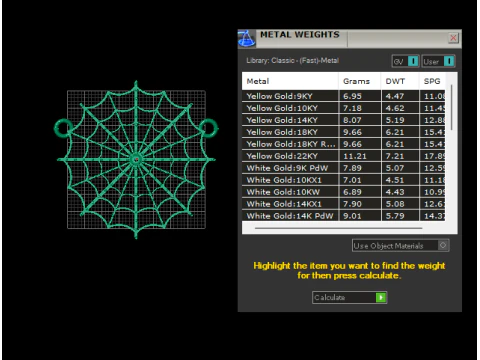The image size is (480, 360).
Task: Click the Metal Weights flask icon
Action: click(x=247, y=38)
